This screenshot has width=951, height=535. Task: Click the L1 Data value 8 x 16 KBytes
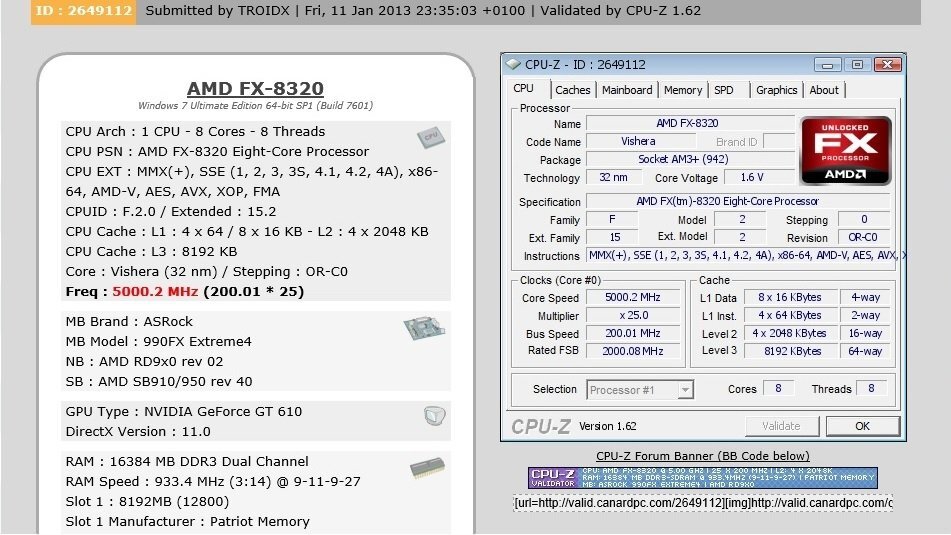coord(790,297)
